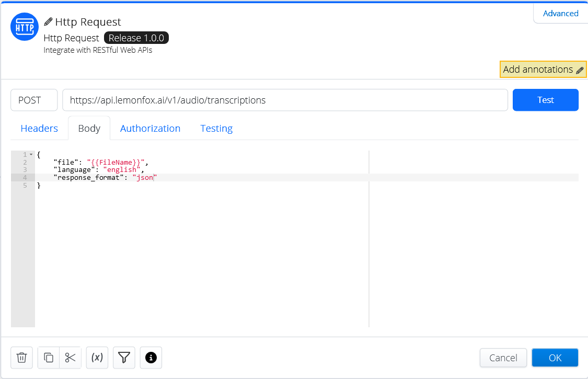The height and width of the screenshot is (379, 588).
Task: Collapse the JSON block at line 1
Action: click(31, 155)
